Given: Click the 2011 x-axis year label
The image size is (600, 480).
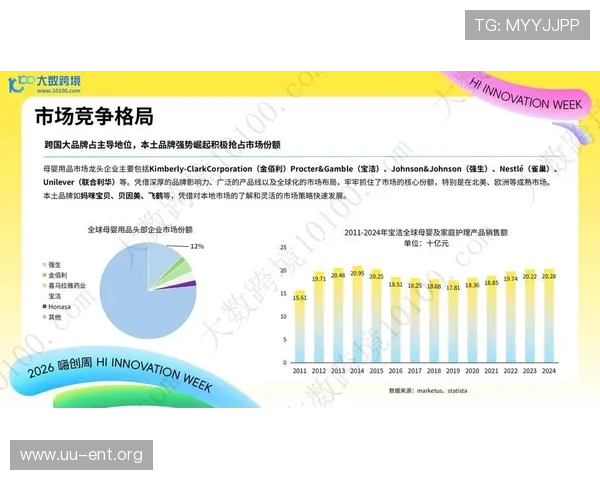Looking at the screenshot, I should [x=300, y=371].
